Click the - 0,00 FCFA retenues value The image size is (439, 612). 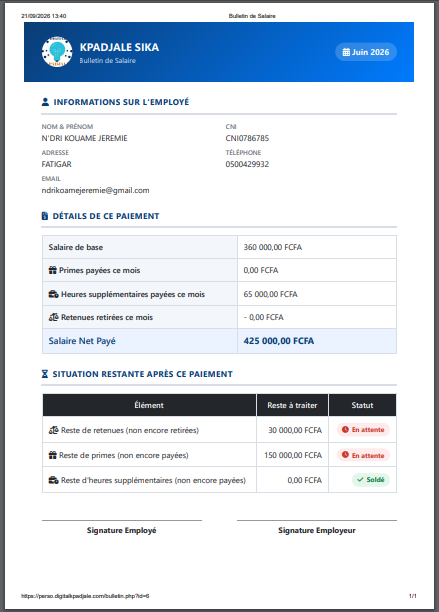tap(263, 317)
